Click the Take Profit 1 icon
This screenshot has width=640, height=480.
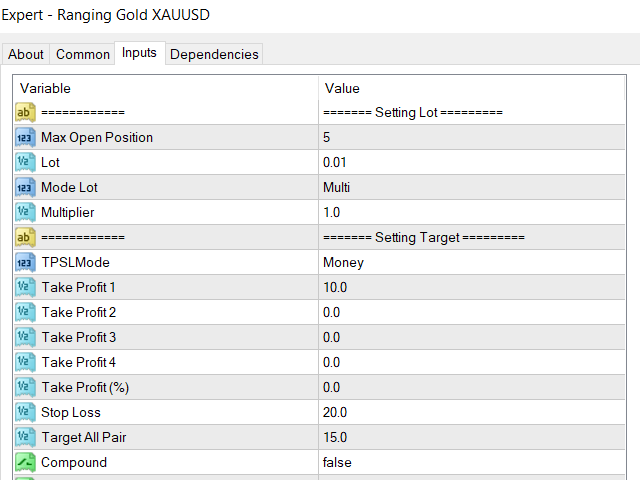point(25,287)
